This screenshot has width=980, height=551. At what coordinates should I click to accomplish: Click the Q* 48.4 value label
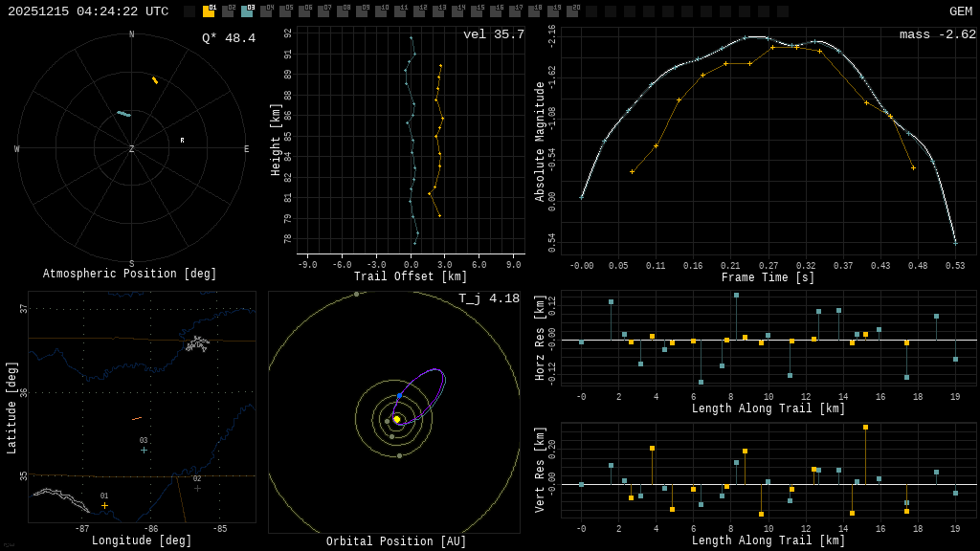tap(229, 38)
